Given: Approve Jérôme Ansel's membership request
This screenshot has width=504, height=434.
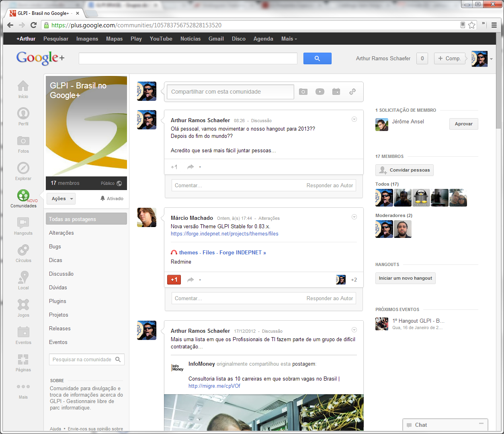Looking at the screenshot, I should pos(464,124).
